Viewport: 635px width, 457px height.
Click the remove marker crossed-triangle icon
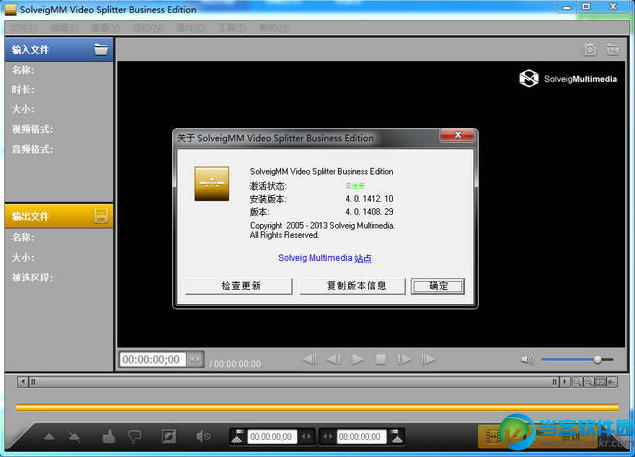click(x=75, y=437)
